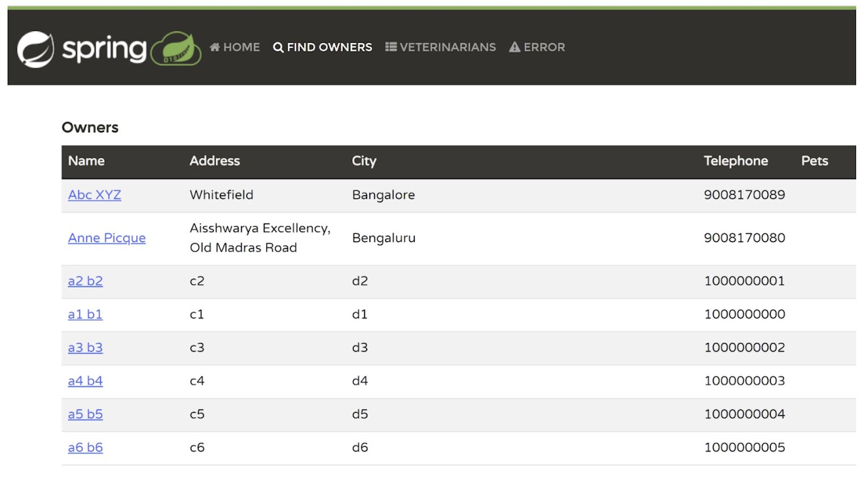Click the city cell d5

(x=360, y=414)
